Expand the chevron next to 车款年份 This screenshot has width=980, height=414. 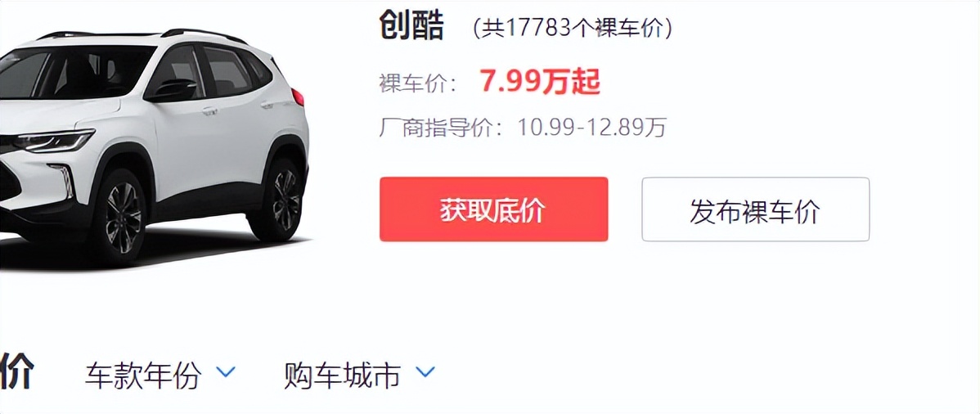click(x=225, y=373)
